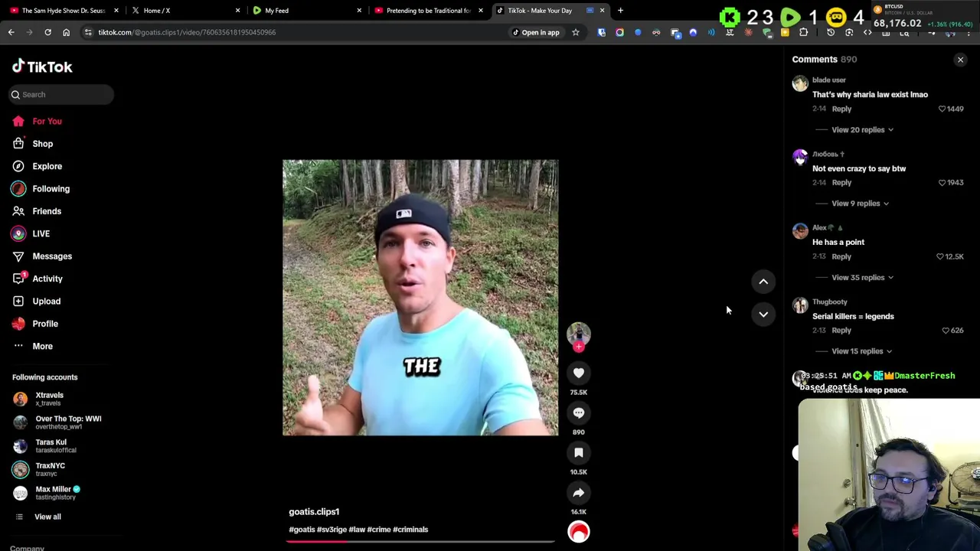Seek on the video progress bar
Image resolution: width=980 pixels, height=551 pixels.
(420, 541)
